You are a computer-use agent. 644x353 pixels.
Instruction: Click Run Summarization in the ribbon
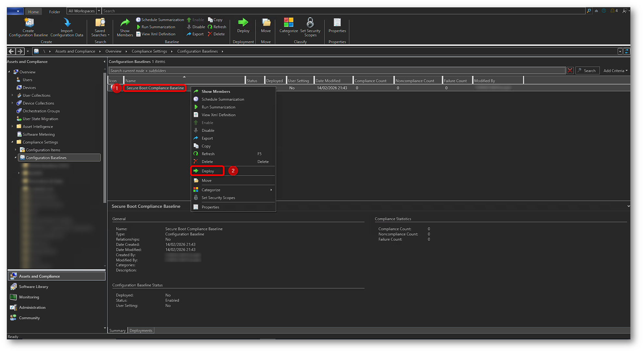click(158, 27)
